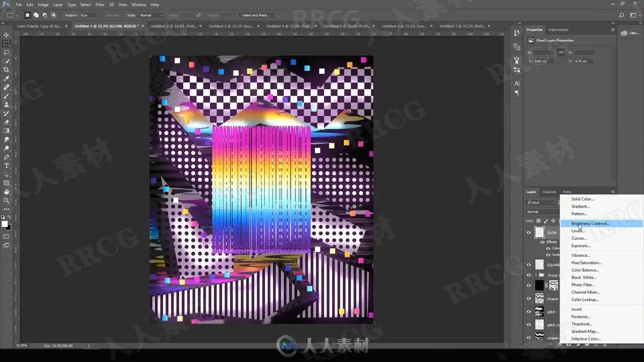Select the Hand tool
644x362 pixels.
coord(7,192)
